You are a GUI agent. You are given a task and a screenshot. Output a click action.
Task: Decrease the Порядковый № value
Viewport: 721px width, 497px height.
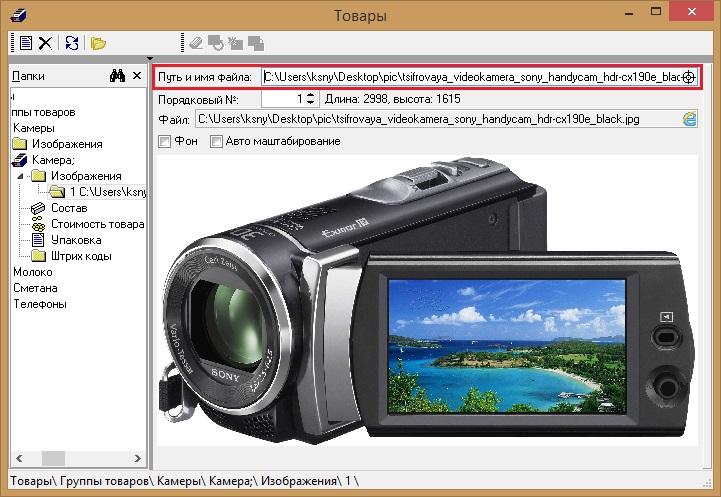[311, 103]
